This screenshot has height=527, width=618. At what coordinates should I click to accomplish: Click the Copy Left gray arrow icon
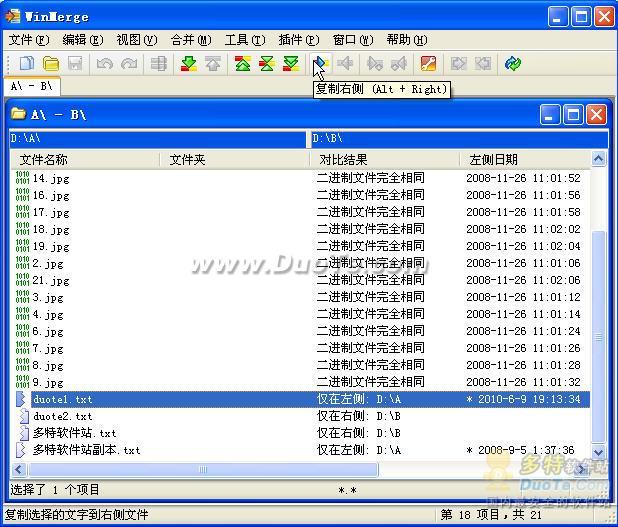(x=345, y=63)
